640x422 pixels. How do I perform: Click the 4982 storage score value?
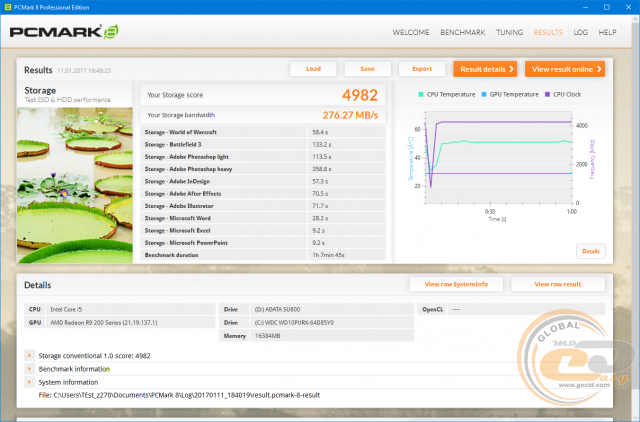point(360,95)
